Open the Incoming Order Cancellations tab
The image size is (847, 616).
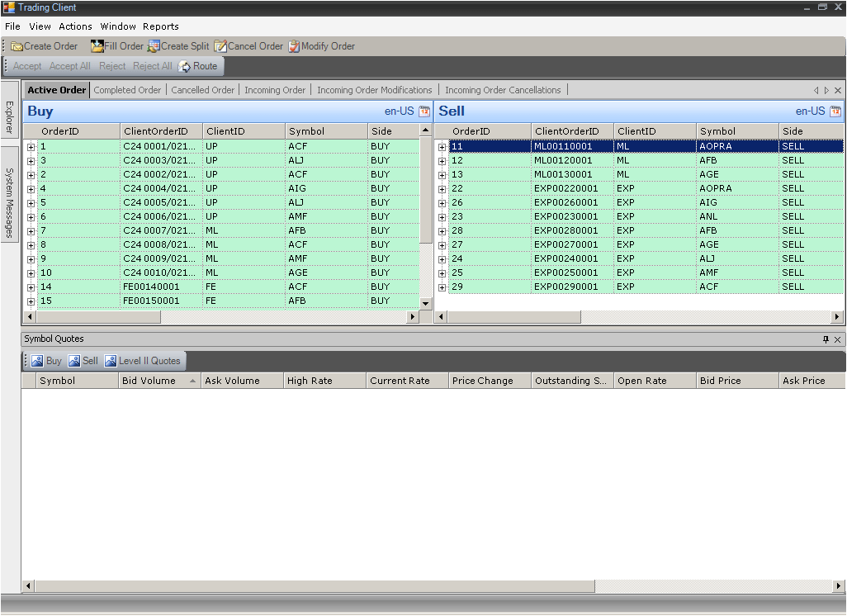[503, 90]
